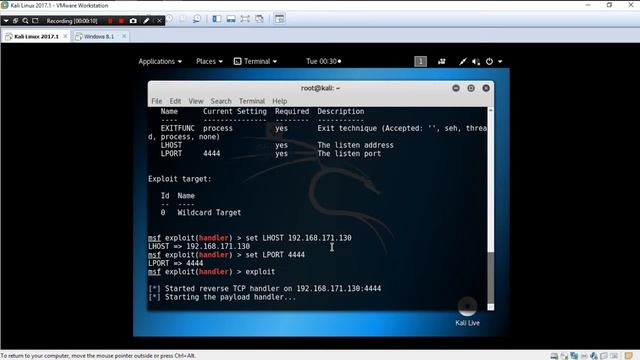Click the zoom magnifier in recording toolbar

tap(25, 21)
